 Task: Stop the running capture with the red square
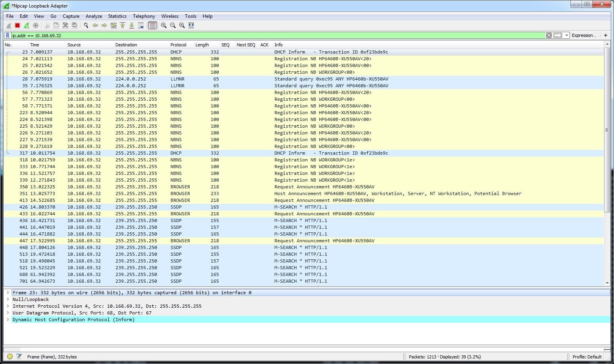(17, 25)
